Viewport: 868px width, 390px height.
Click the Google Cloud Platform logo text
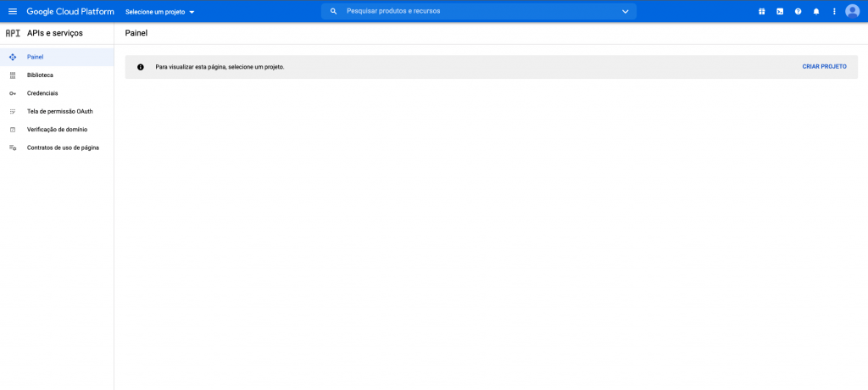pos(70,11)
